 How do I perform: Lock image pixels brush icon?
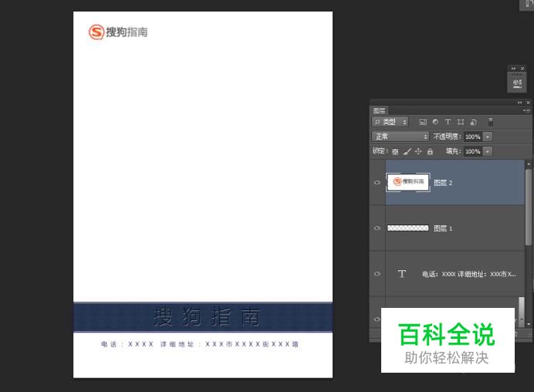tap(407, 151)
